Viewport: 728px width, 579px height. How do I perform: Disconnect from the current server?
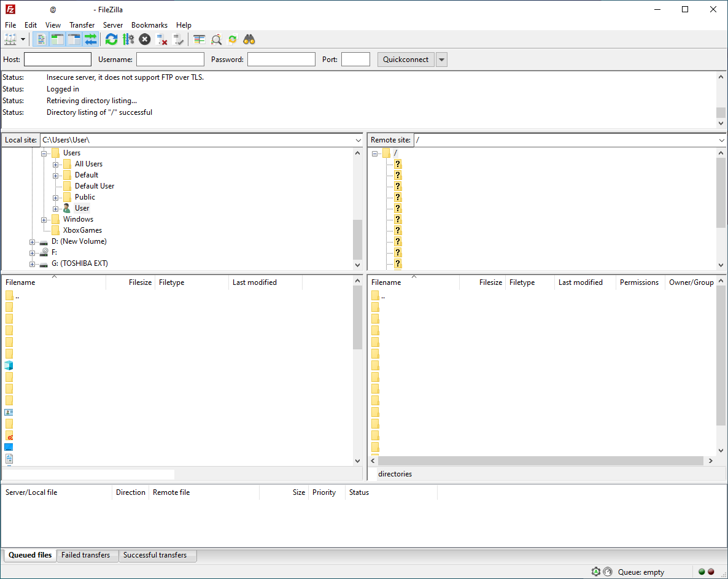[x=161, y=39]
